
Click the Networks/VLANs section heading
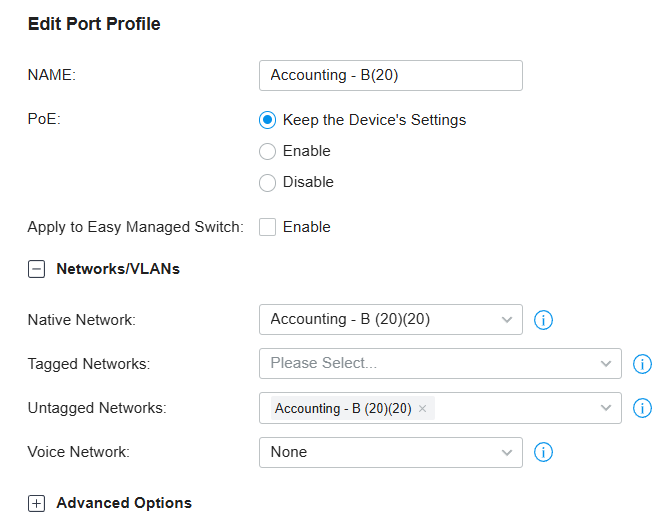click(x=118, y=269)
